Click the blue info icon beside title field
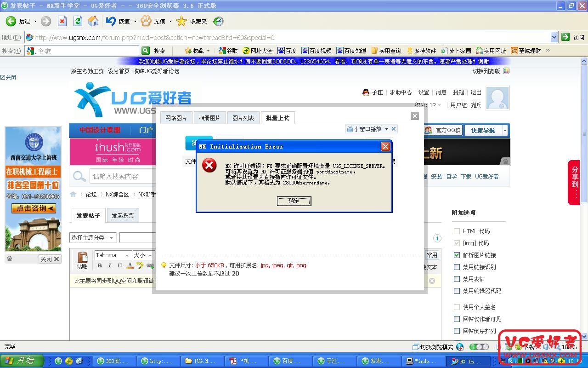This screenshot has height=368, width=588. [x=437, y=238]
